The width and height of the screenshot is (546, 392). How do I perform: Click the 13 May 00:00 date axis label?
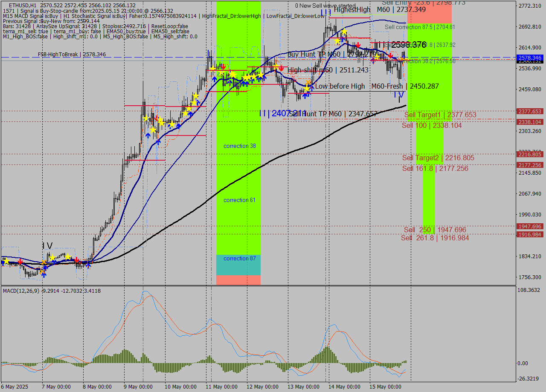coord(304,386)
